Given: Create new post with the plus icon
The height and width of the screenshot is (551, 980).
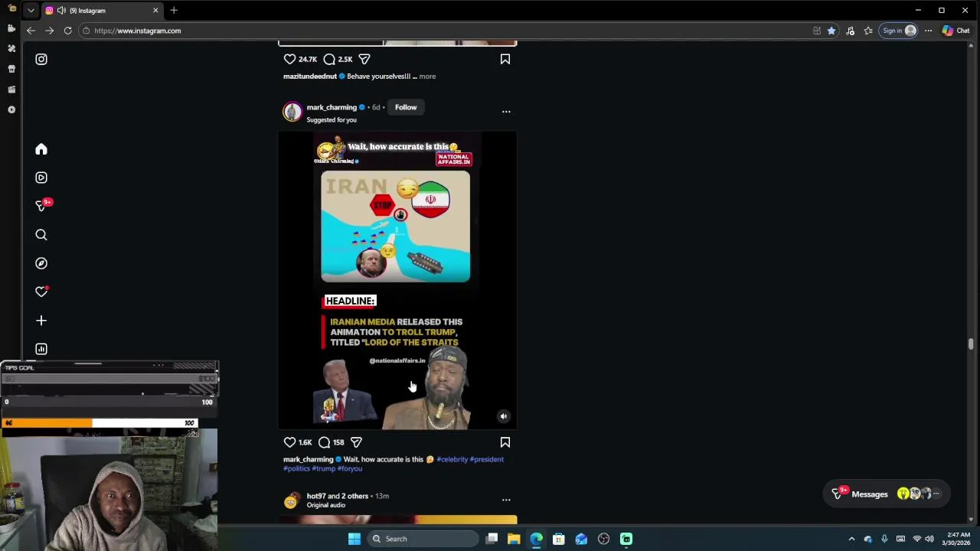Looking at the screenshot, I should [41, 321].
